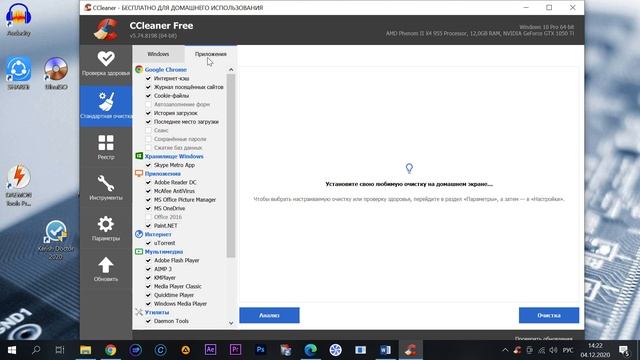
Task: Show hidden tray icons chevron
Action: [505, 350]
